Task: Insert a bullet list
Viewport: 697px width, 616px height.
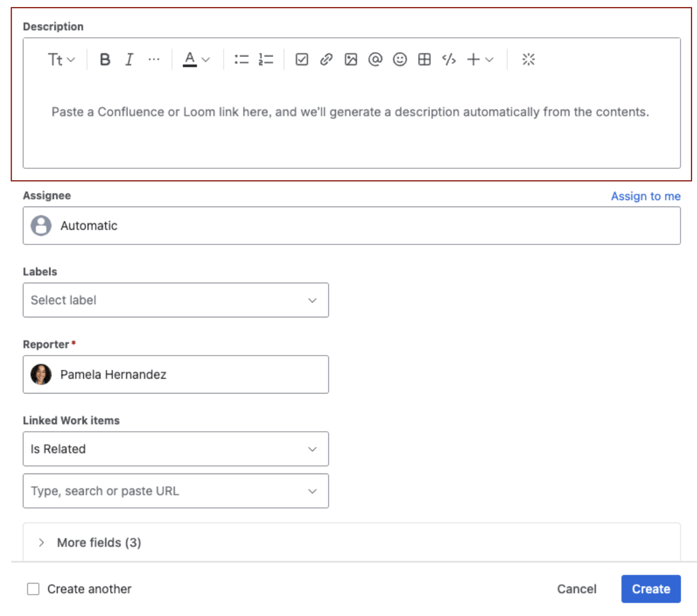Action: pyautogui.click(x=241, y=59)
